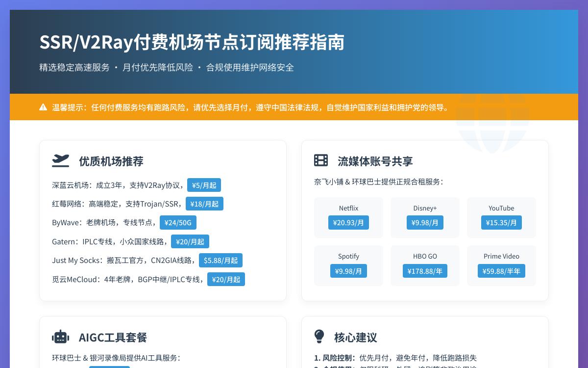
Task: Select the ¥24/50G badge for ByWave
Action: tap(178, 222)
